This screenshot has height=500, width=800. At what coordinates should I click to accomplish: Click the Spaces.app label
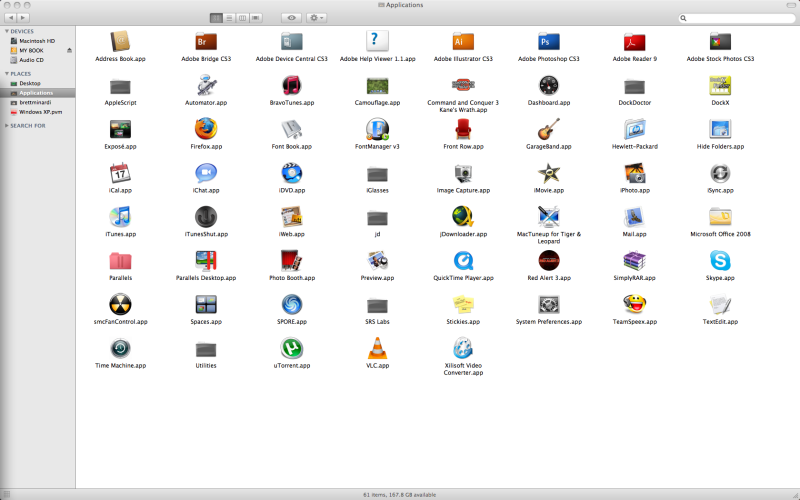[206, 322]
